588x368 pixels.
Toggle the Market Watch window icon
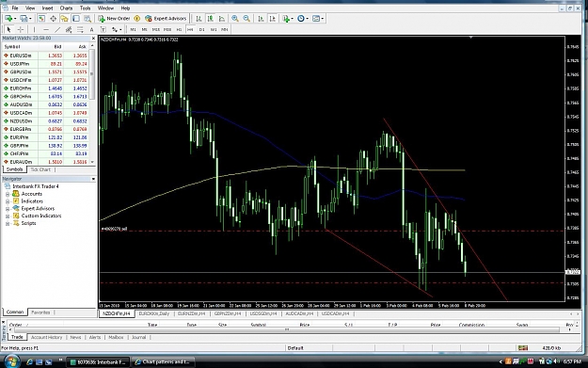(x=41, y=19)
